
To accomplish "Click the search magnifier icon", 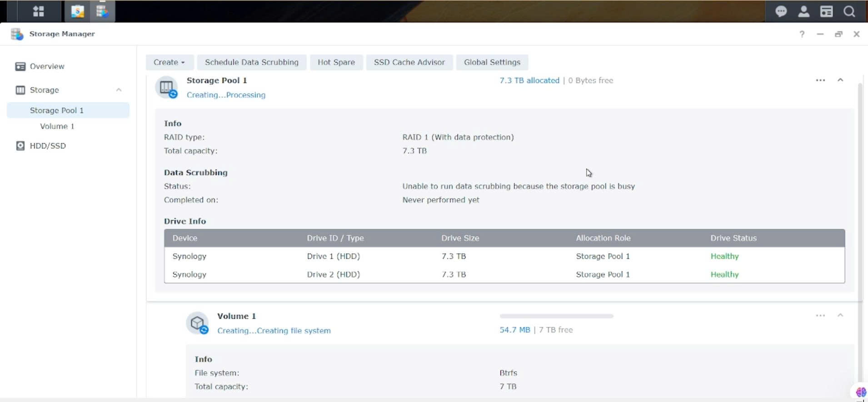I will tap(849, 11).
